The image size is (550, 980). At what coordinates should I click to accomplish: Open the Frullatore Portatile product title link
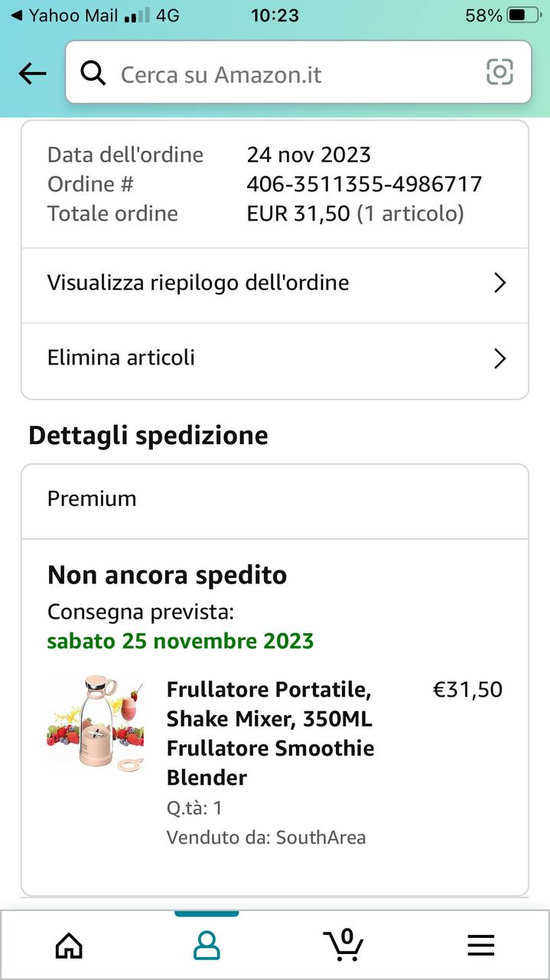(271, 733)
